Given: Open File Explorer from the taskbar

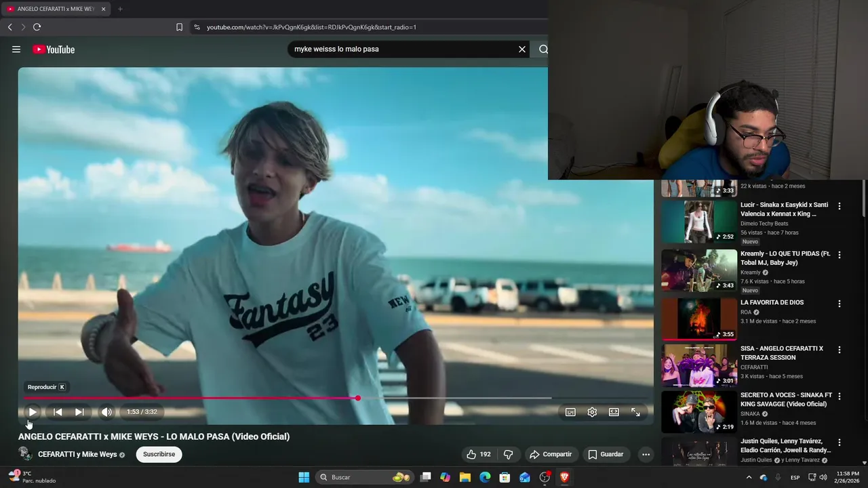Looking at the screenshot, I should tap(465, 477).
